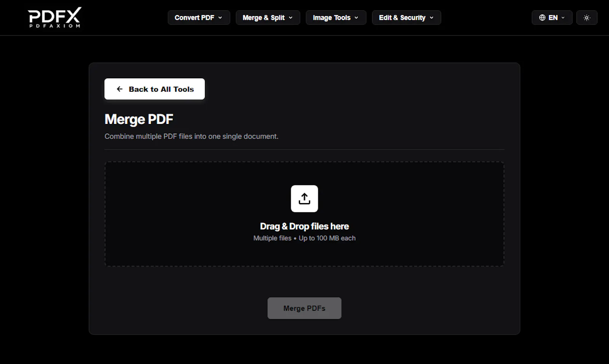Click the PDFX PDFAXIOM logo
Viewport: 609px width, 364px height.
(x=54, y=17)
